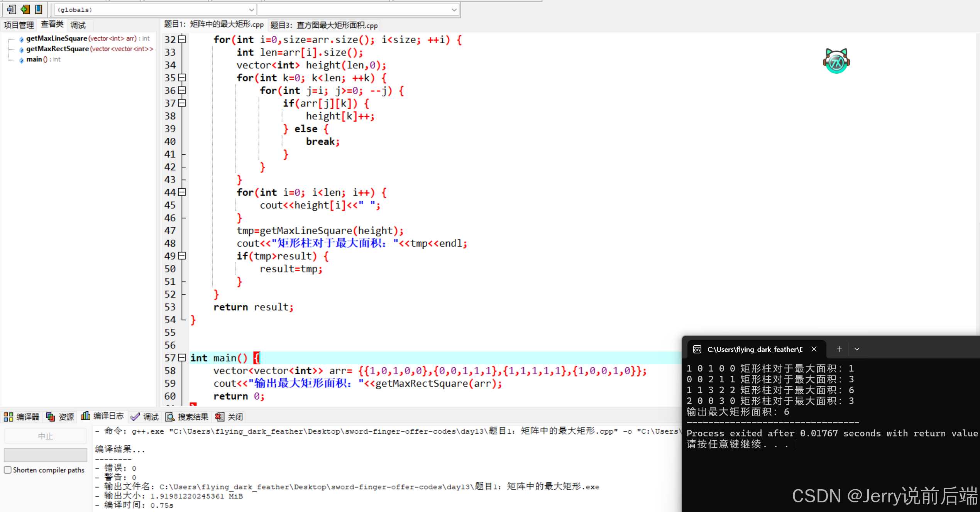The image size is (980, 512).
Task: Collapse the if block fold at line 49
Action: (x=182, y=256)
